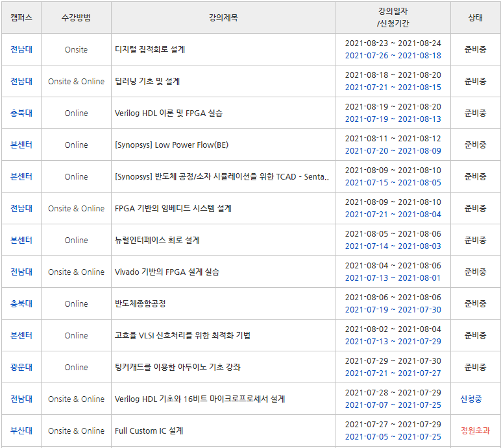Click the 강의제목 column header
The height and width of the screenshot is (448, 501).
pos(223,18)
